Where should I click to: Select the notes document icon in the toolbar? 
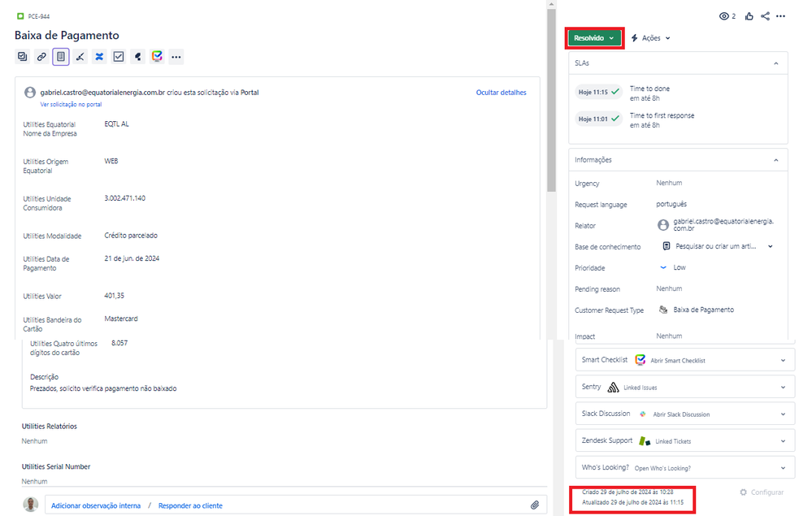(61, 56)
